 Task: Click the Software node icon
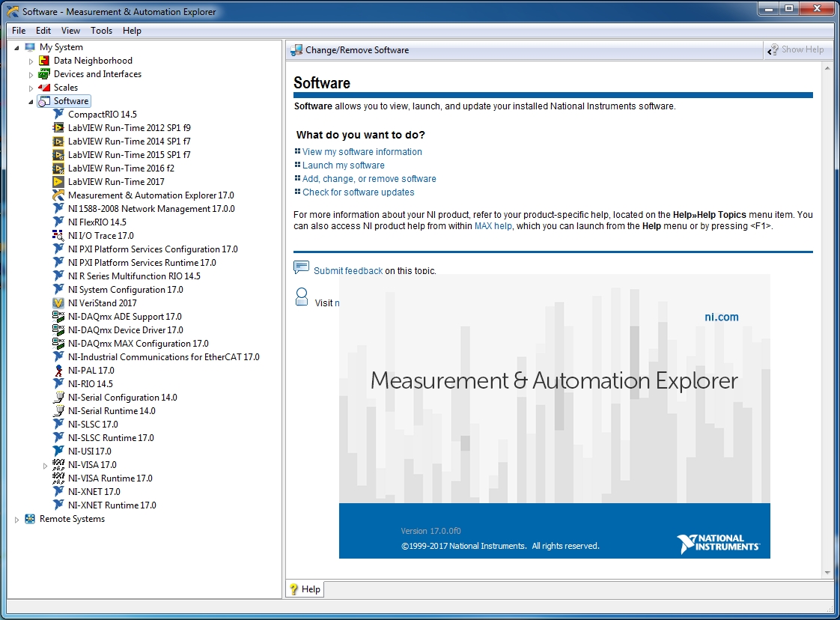[x=44, y=101]
